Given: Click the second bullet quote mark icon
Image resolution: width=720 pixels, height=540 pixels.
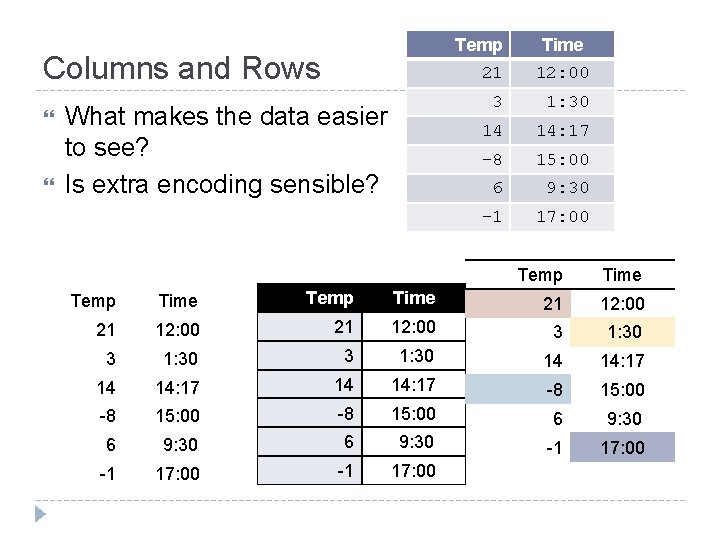Looking at the screenshot, I should (x=49, y=183).
